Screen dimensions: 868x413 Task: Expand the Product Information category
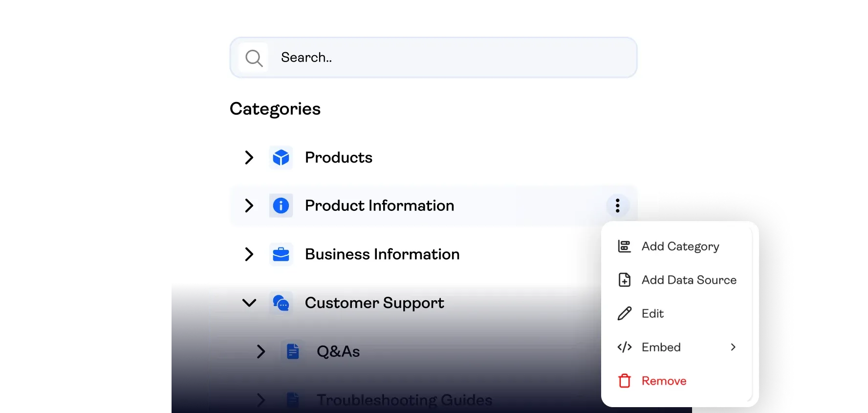(x=249, y=206)
